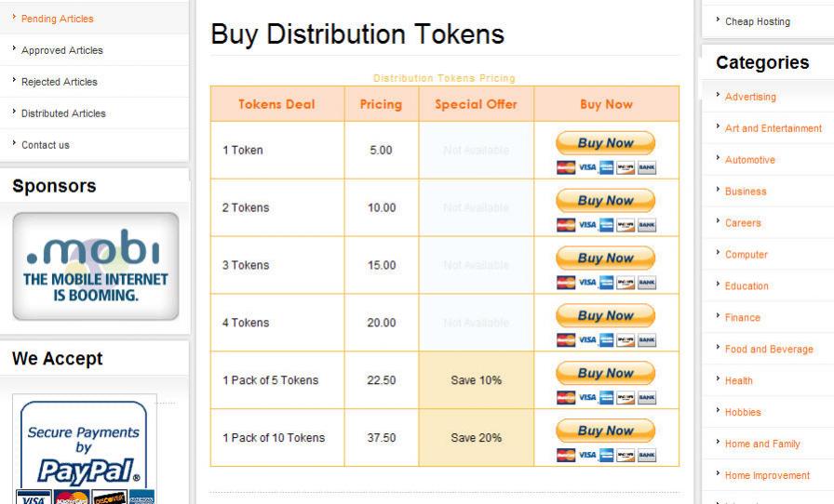Buy the 1 Pack of 5 Tokens
The image size is (834, 504).
point(605,374)
